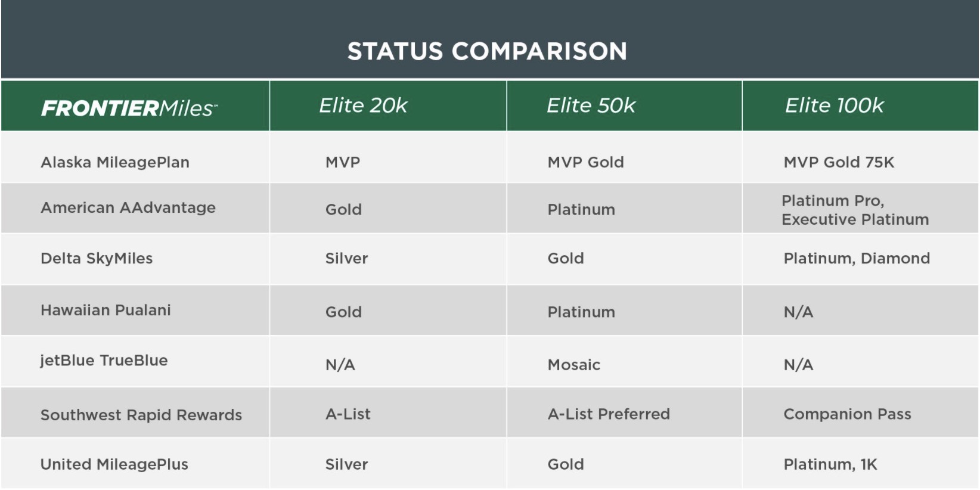This screenshot has width=980, height=490.
Task: Select the jetBlue TrueBlue row label
Action: point(104,360)
